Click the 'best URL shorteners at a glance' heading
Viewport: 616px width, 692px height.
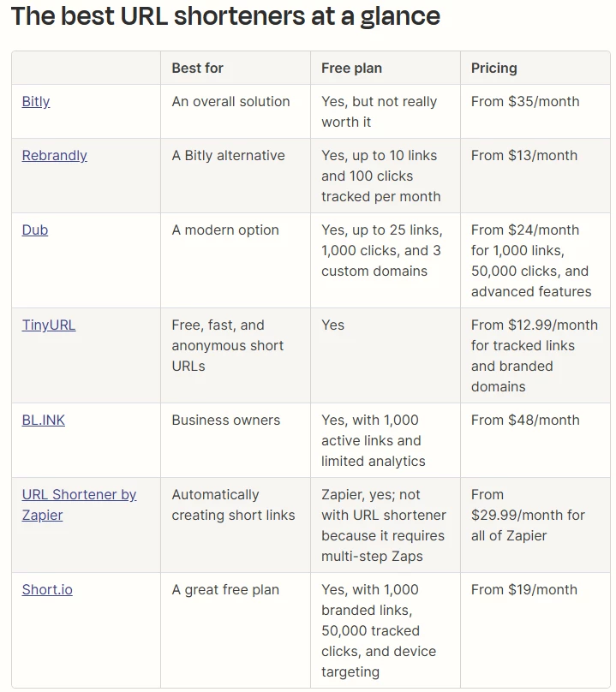click(225, 16)
